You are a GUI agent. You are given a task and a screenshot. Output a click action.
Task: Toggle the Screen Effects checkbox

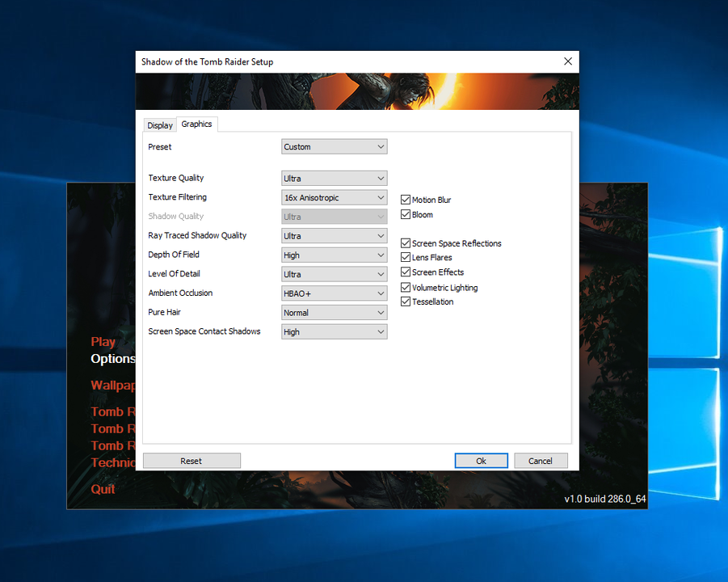[x=406, y=272]
